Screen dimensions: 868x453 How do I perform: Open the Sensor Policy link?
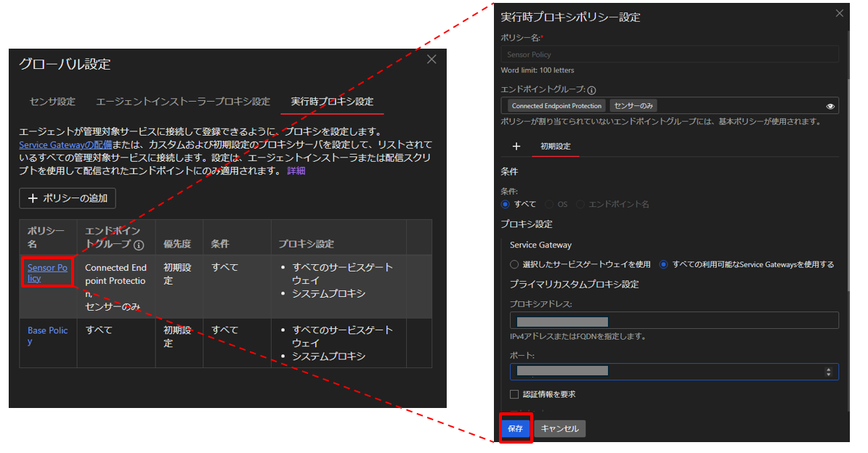pos(47,273)
